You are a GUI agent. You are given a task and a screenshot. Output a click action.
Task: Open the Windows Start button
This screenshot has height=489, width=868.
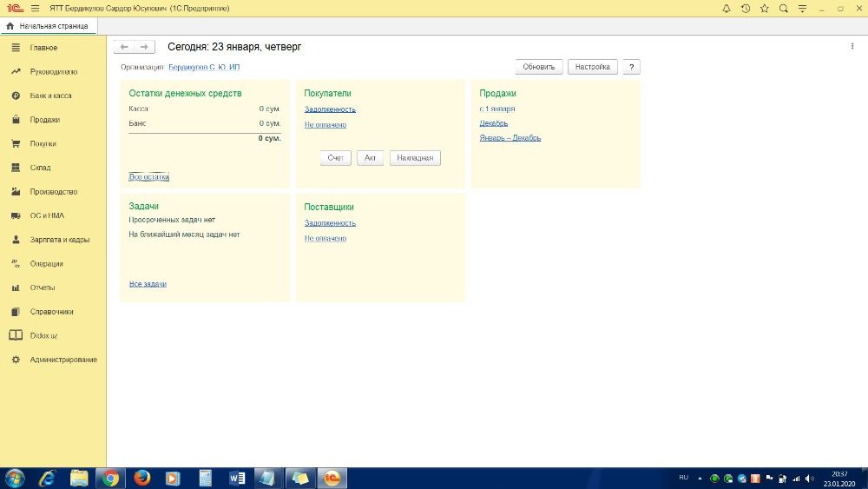click(x=15, y=478)
